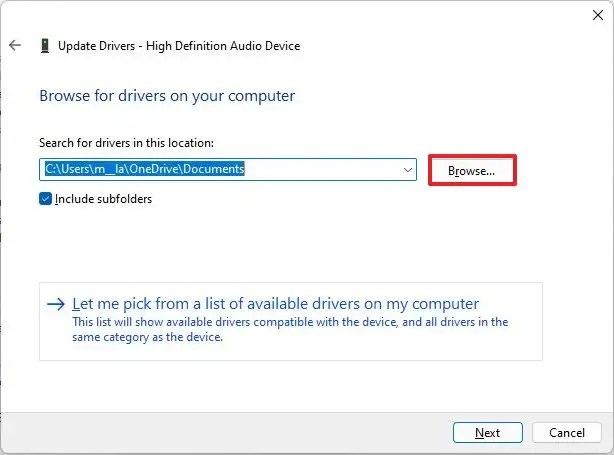Open the Browse... folder picker

[472, 170]
